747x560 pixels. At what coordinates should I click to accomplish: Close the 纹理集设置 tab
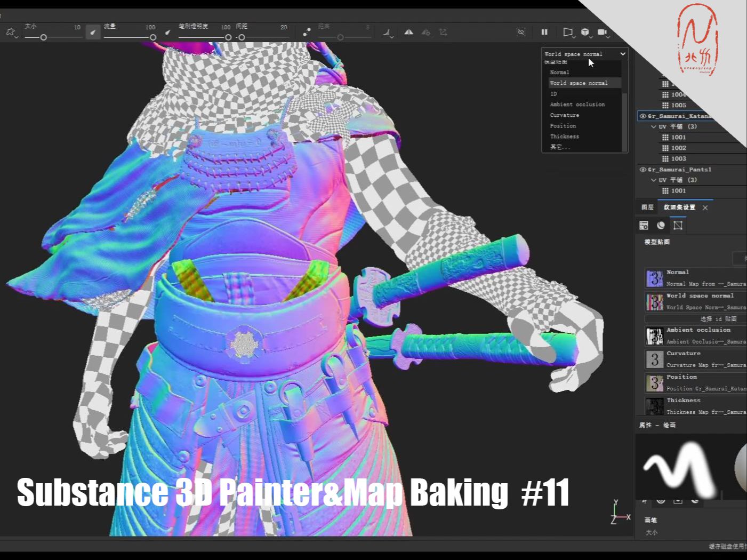pyautogui.click(x=705, y=207)
